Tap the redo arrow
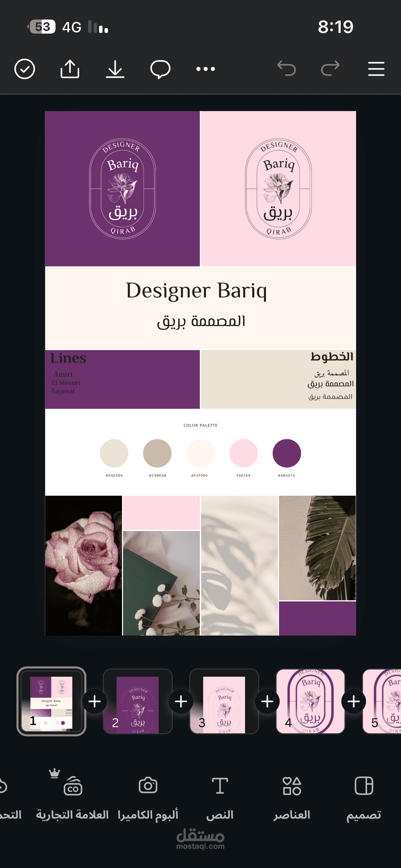 coord(330,68)
